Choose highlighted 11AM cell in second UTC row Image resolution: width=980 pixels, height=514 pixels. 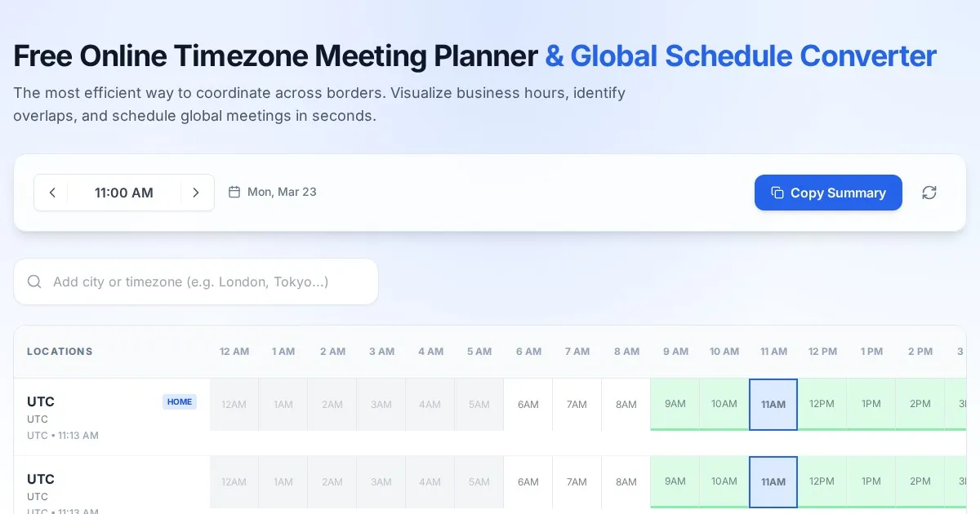(773, 481)
